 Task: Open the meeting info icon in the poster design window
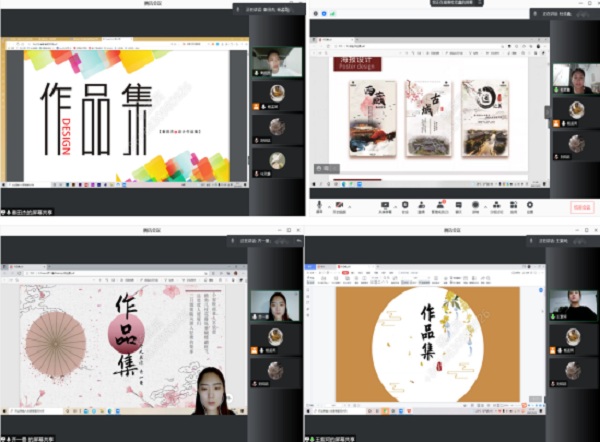(x=316, y=13)
